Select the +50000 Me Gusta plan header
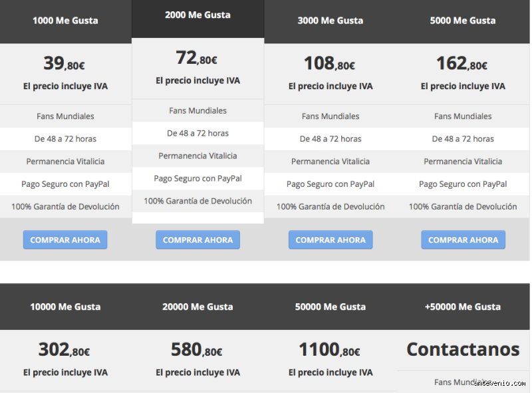532x393 pixels. pyautogui.click(x=463, y=307)
